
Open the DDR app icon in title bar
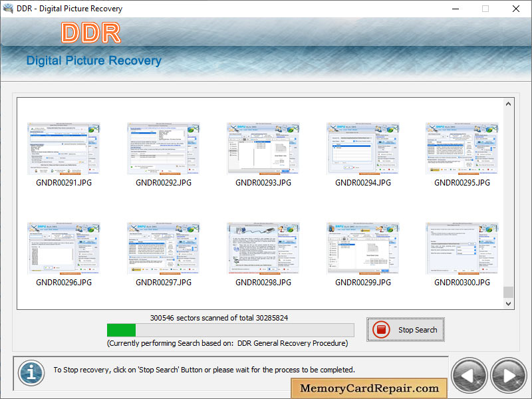[x=7, y=8]
